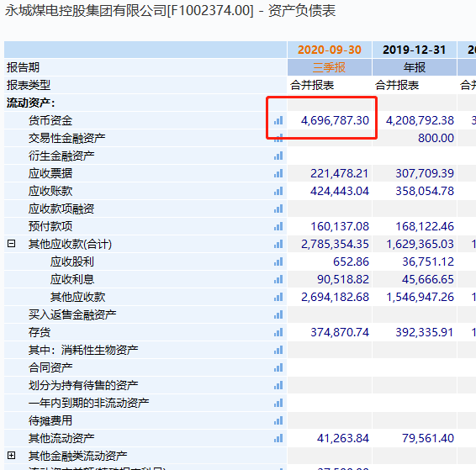Open chart icon for 应收股利 row
The width and height of the screenshot is (476, 470).
coord(278,261)
